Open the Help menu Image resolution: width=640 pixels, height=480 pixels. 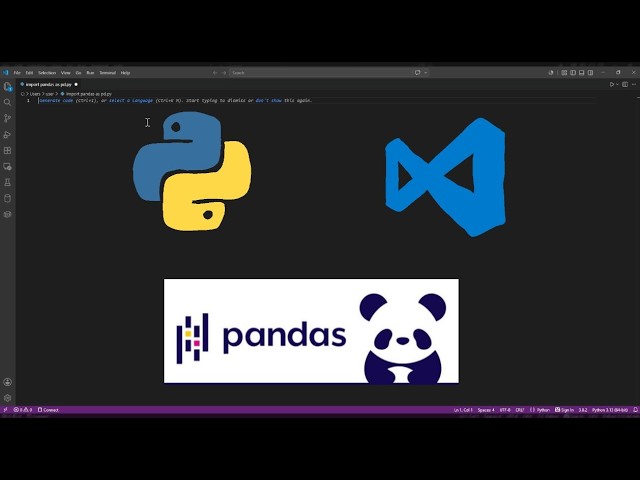pos(125,73)
